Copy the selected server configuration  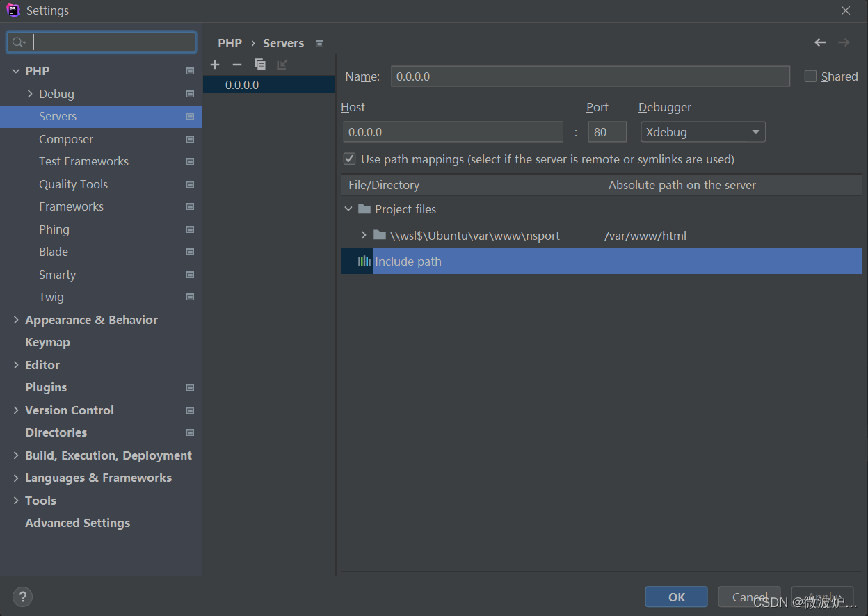point(260,65)
